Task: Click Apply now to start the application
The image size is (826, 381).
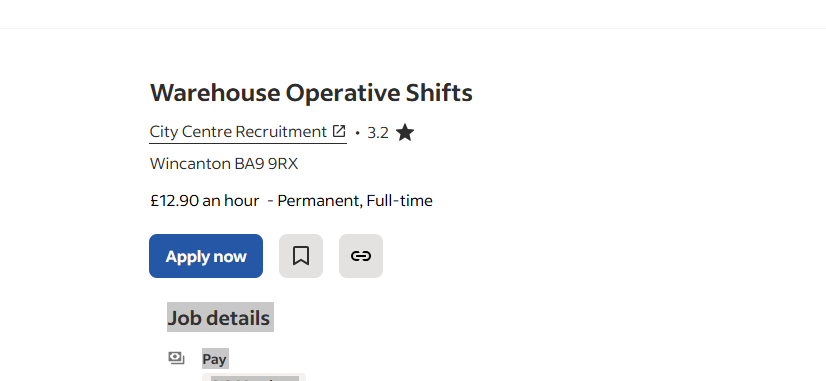Action: (x=206, y=256)
